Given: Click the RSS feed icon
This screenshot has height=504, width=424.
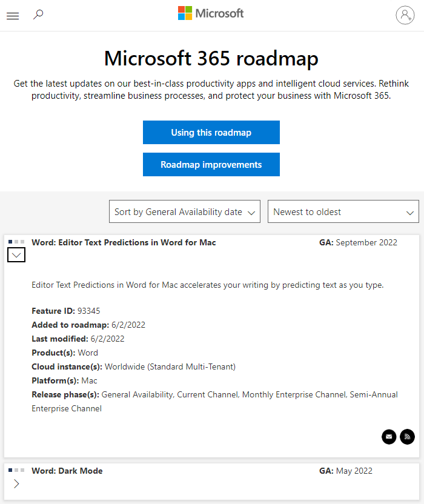Looking at the screenshot, I should (407, 437).
